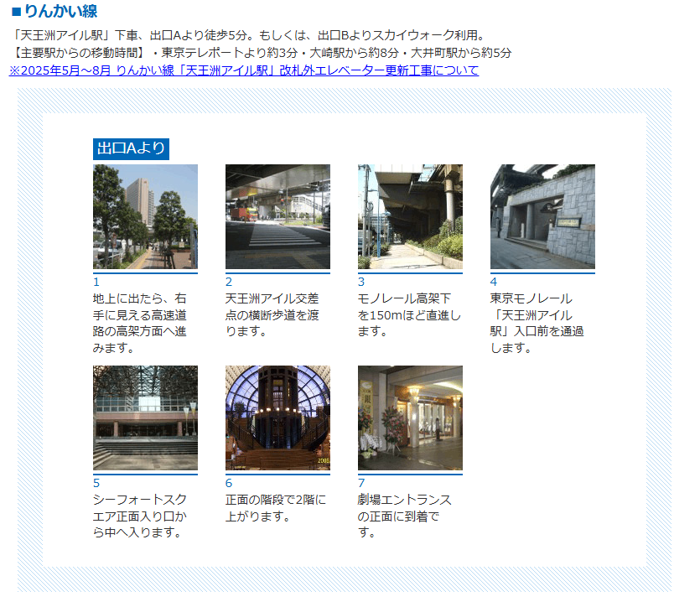The height and width of the screenshot is (607, 700).
Task: Click the step number 1 label
Action: [96, 282]
